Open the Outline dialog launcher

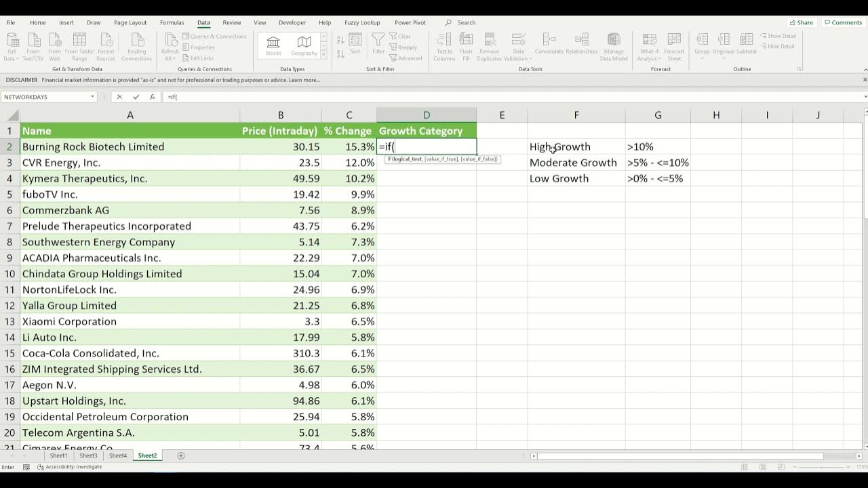800,69
